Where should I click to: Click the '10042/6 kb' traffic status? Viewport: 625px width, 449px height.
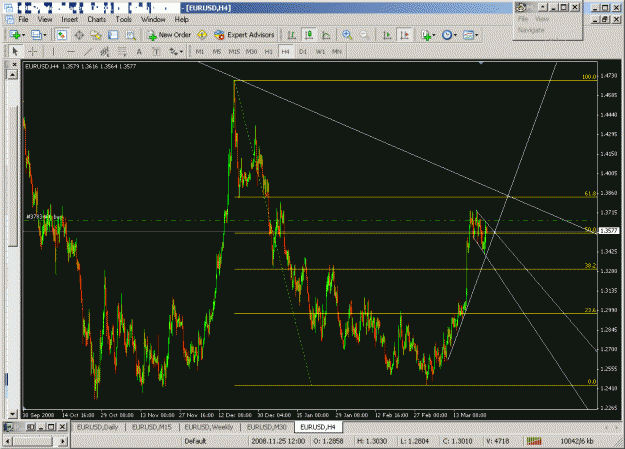click(x=577, y=441)
